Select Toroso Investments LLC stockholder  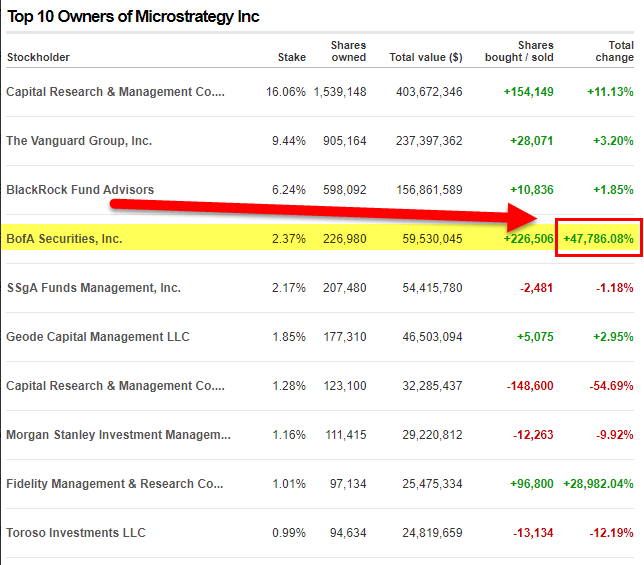[x=76, y=533]
